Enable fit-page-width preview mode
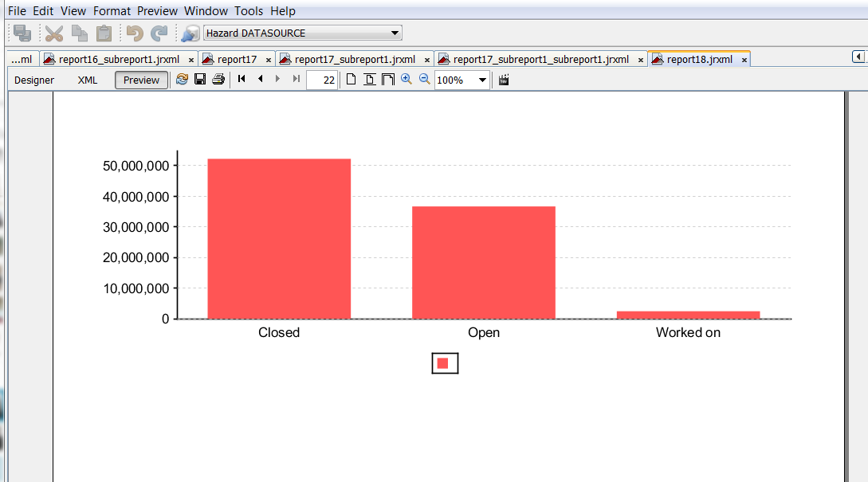The height and width of the screenshot is (482, 868). point(388,79)
